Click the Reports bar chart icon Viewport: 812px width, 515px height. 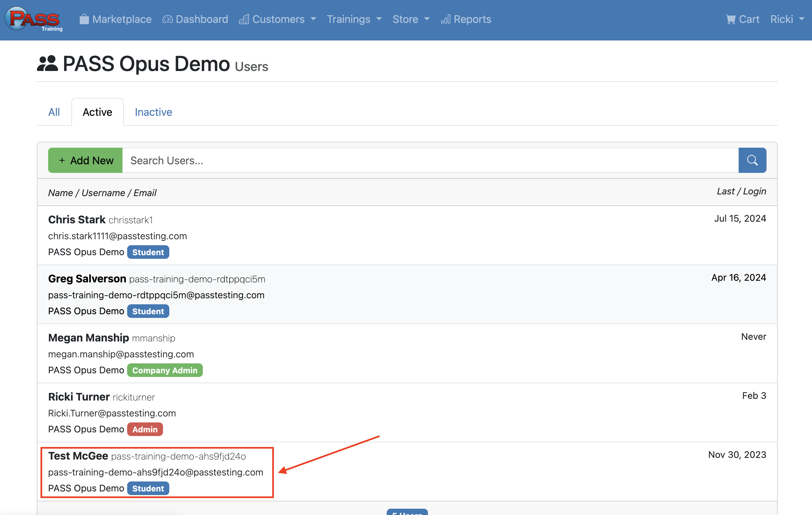click(x=446, y=19)
